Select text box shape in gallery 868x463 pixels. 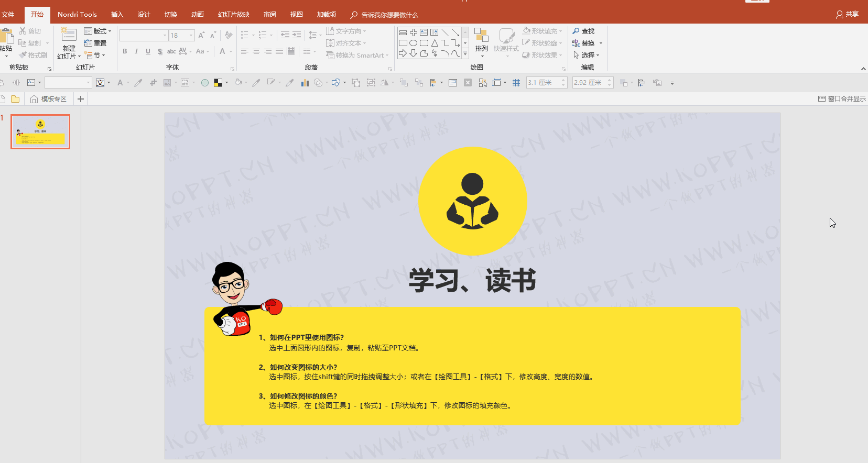coord(424,32)
